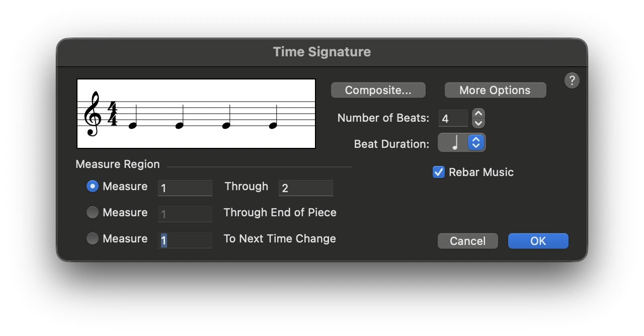Click the quarter note beat duration icon
This screenshot has height=336, width=644.
point(455,143)
